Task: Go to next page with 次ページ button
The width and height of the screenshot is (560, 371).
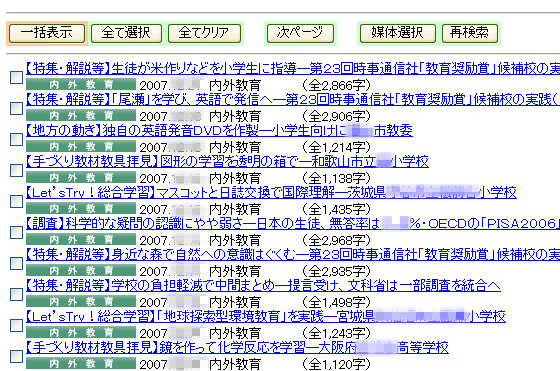Action: click(300, 33)
